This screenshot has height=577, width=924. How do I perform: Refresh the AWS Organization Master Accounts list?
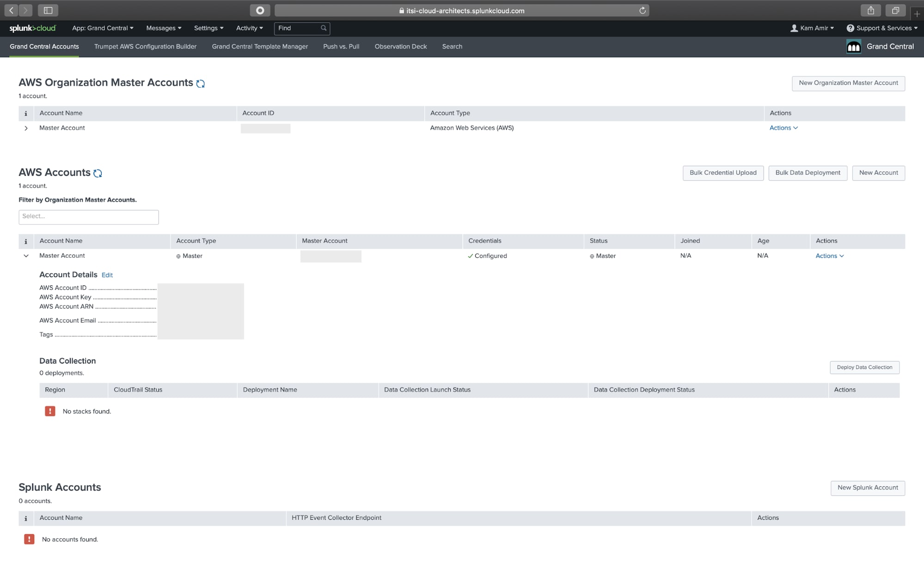tap(200, 84)
